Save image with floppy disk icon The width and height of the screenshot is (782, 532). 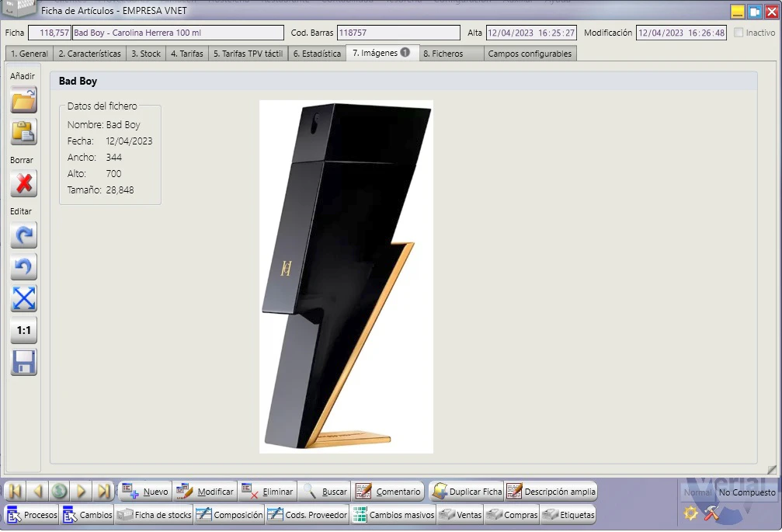[23, 362]
